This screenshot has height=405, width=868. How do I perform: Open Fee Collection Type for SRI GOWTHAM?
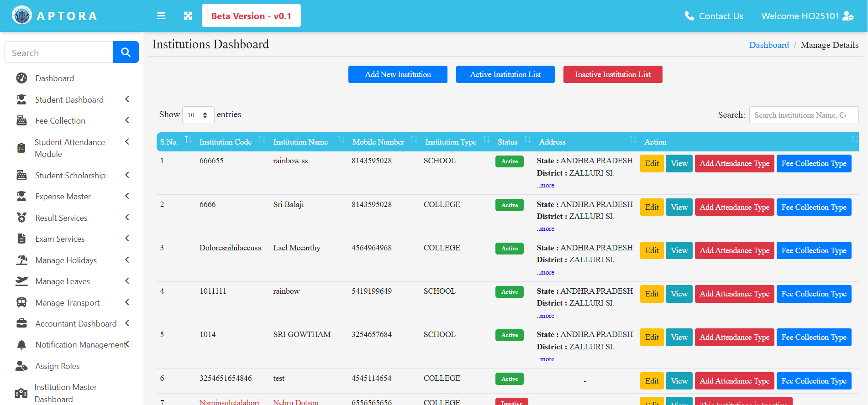point(814,337)
